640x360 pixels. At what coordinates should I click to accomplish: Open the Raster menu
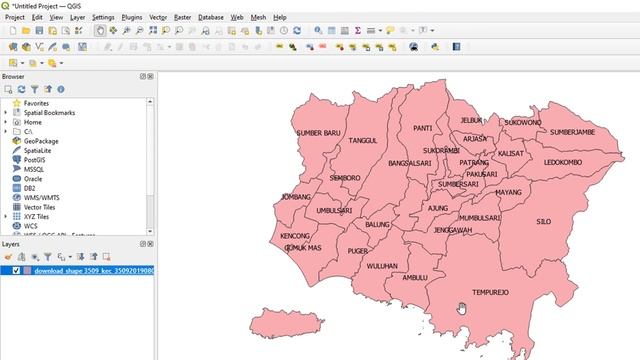(182, 18)
